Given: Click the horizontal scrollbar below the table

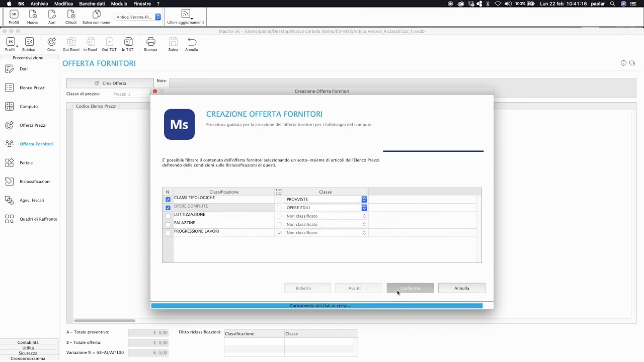Looking at the screenshot, I should click(104, 321).
